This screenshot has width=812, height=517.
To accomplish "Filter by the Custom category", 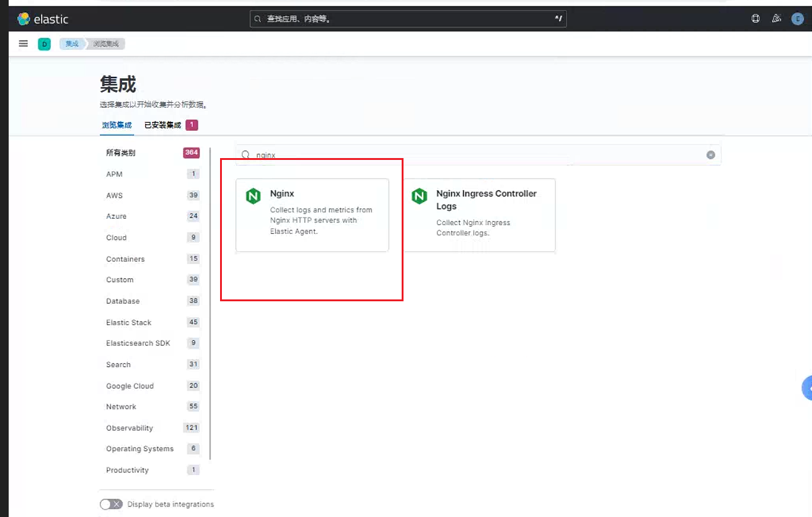I will [152, 280].
